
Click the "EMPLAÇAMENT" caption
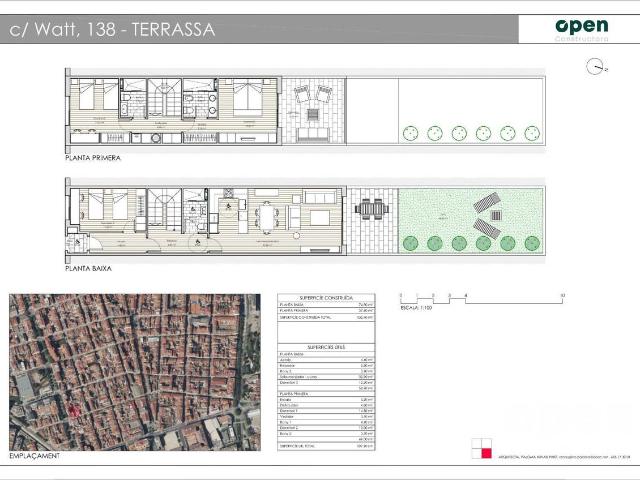33,457
